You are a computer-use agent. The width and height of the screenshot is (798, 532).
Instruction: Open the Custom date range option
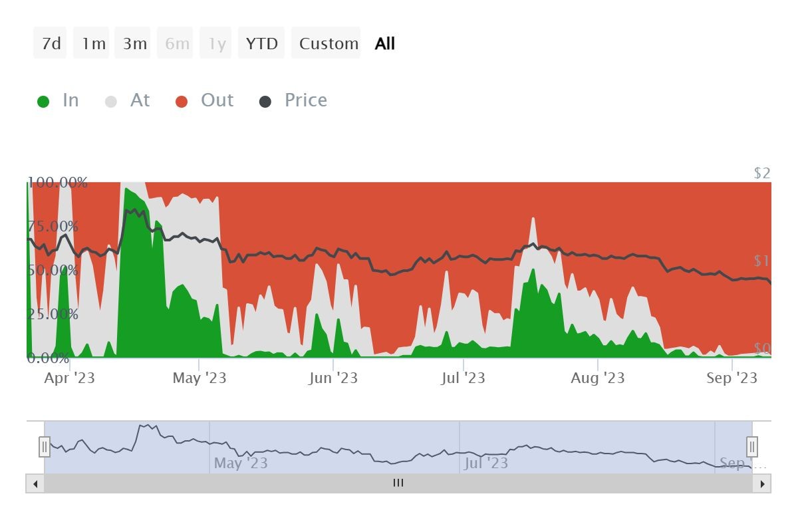(x=326, y=43)
